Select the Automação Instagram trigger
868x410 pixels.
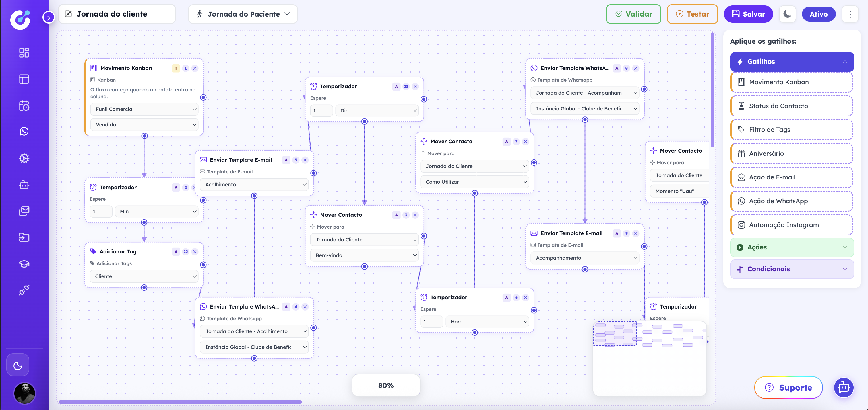(792, 225)
